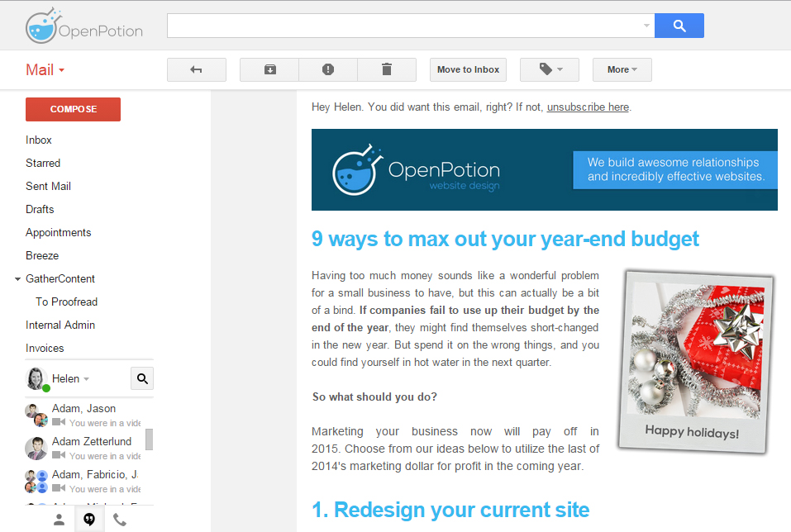791x532 pixels.
Task: Click the Happy holidays photo
Action: [x=695, y=362]
